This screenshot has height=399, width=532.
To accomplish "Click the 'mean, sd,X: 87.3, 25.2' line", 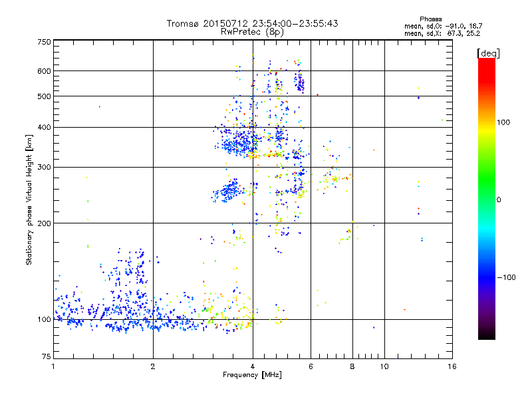I will pos(442,33).
